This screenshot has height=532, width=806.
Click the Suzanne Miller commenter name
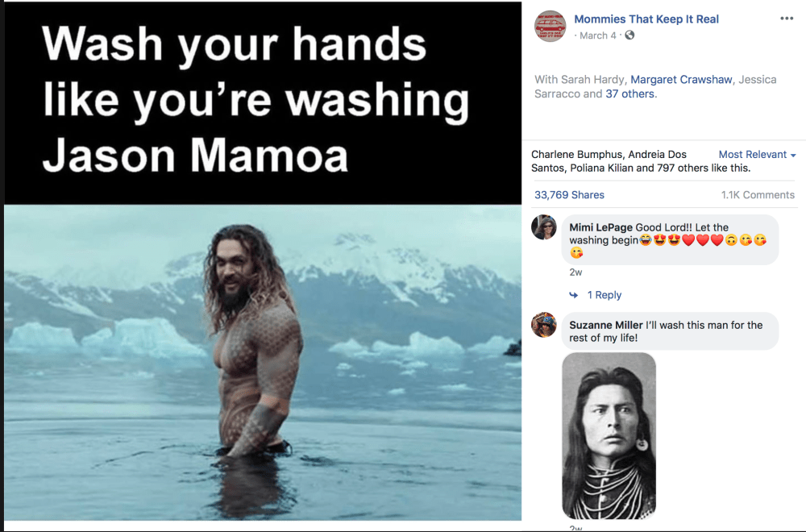(606, 325)
